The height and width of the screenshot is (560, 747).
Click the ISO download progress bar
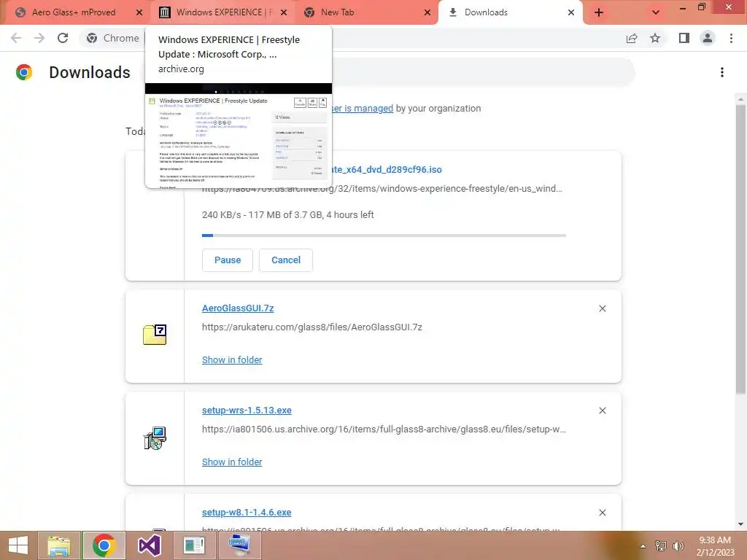click(x=384, y=236)
